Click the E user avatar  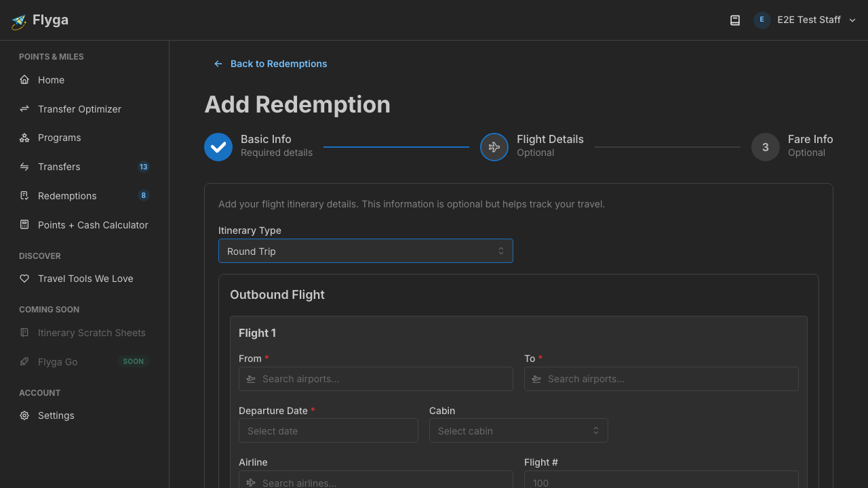click(762, 20)
